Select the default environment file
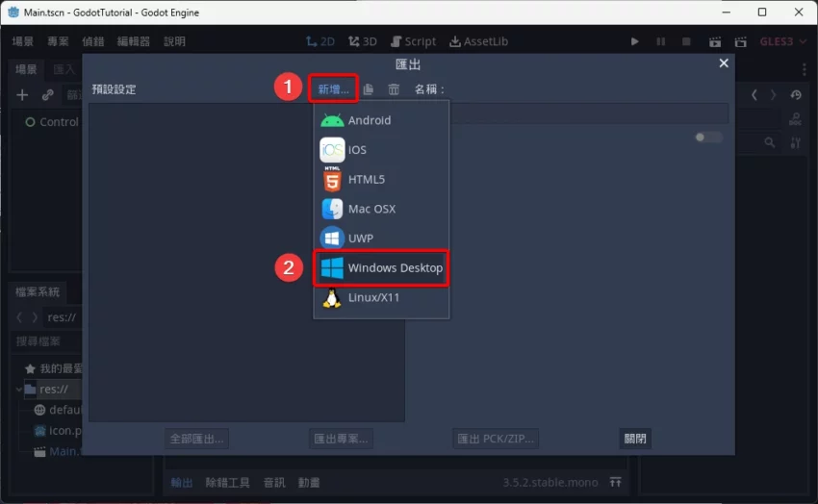Screen dimensions: 818x504 (58, 410)
